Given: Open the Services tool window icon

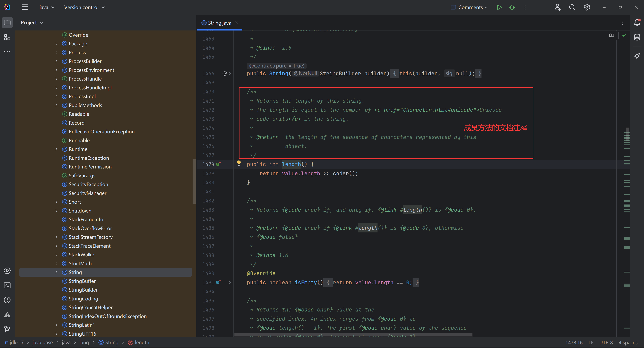Looking at the screenshot, I should [7, 271].
